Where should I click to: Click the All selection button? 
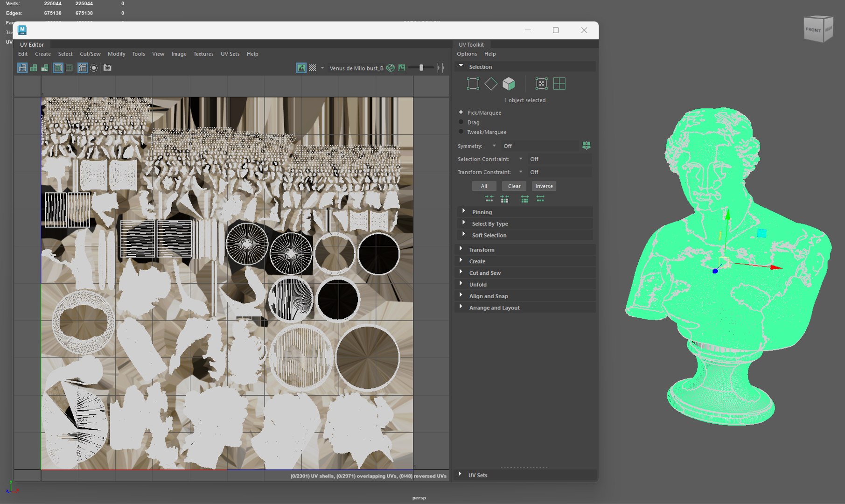coord(484,186)
